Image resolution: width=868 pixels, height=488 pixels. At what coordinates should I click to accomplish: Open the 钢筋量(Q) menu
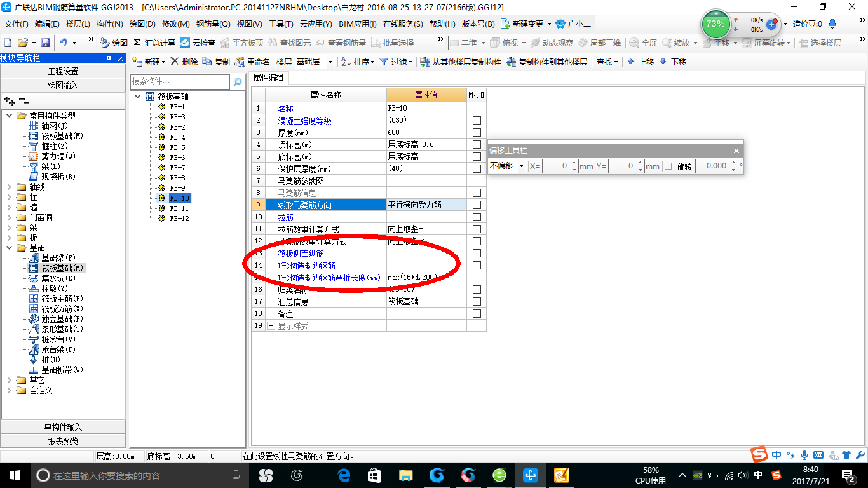pos(213,24)
